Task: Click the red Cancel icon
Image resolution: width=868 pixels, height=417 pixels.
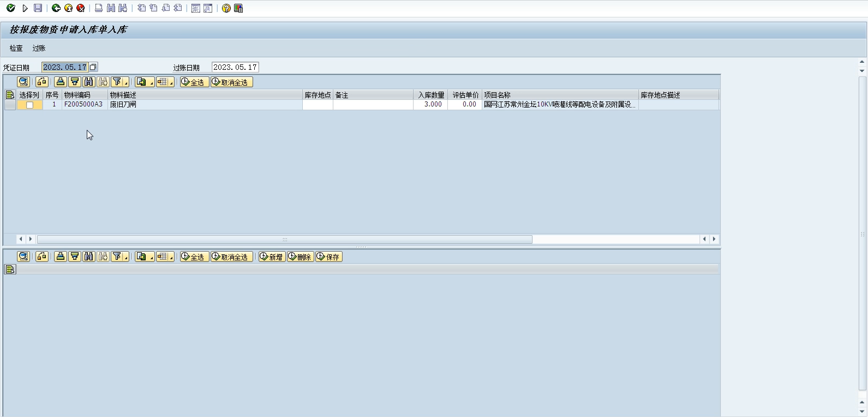Action: click(x=81, y=8)
